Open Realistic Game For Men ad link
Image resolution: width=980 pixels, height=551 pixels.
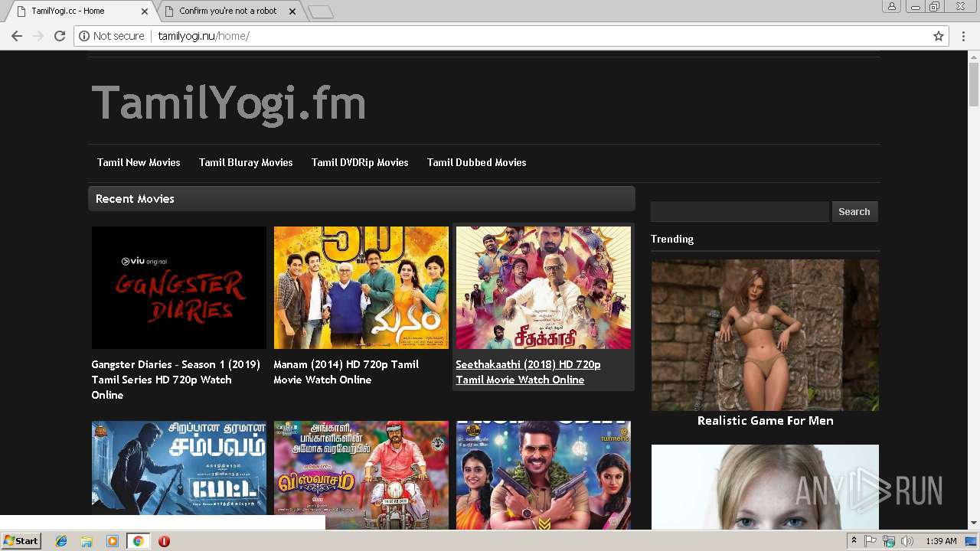click(766, 420)
